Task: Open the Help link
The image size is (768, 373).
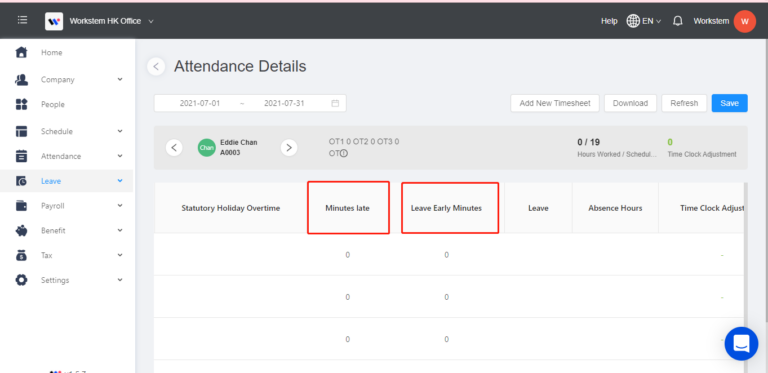Action: click(609, 21)
